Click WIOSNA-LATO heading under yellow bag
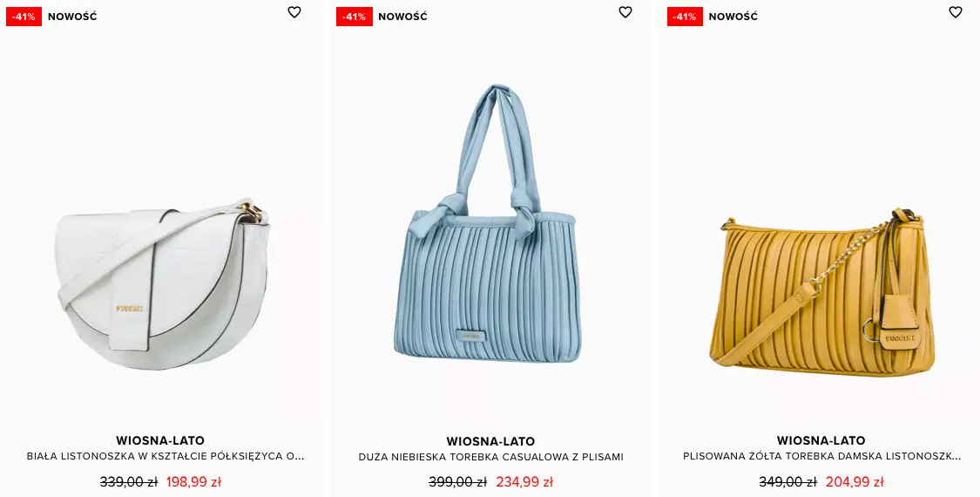The width and height of the screenshot is (980, 497). coord(821,440)
